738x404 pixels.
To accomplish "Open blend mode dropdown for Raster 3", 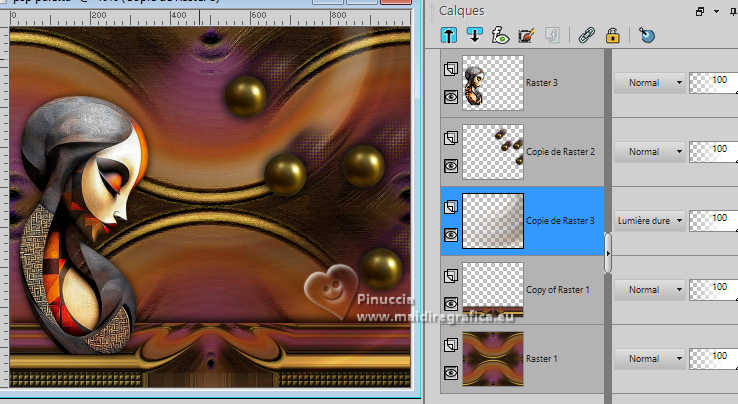I will click(650, 83).
